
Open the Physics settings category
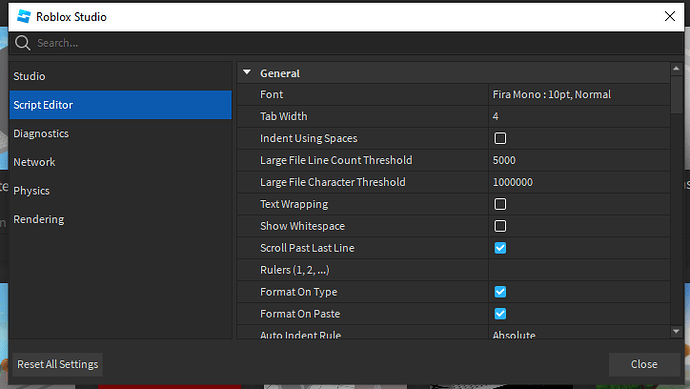point(120,191)
